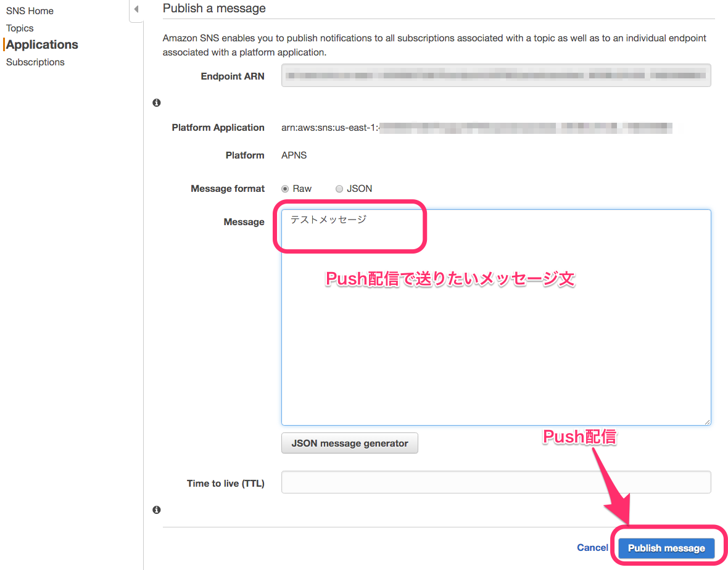Navigate to Topics in the sidebar
The width and height of the screenshot is (728, 570).
point(19,28)
